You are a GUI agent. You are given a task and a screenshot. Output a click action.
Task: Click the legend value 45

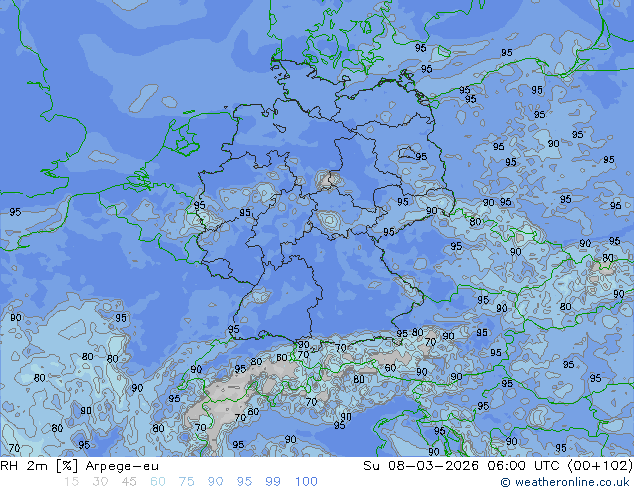tap(129, 482)
